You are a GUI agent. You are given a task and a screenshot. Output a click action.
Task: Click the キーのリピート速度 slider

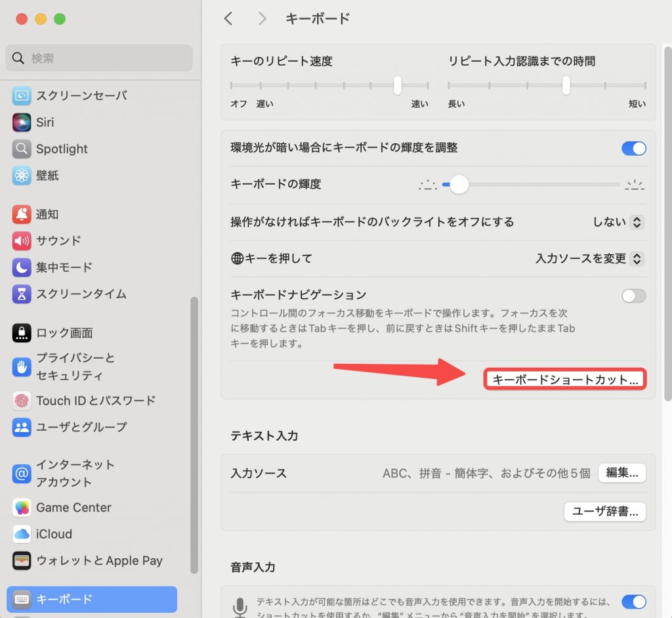(329, 85)
